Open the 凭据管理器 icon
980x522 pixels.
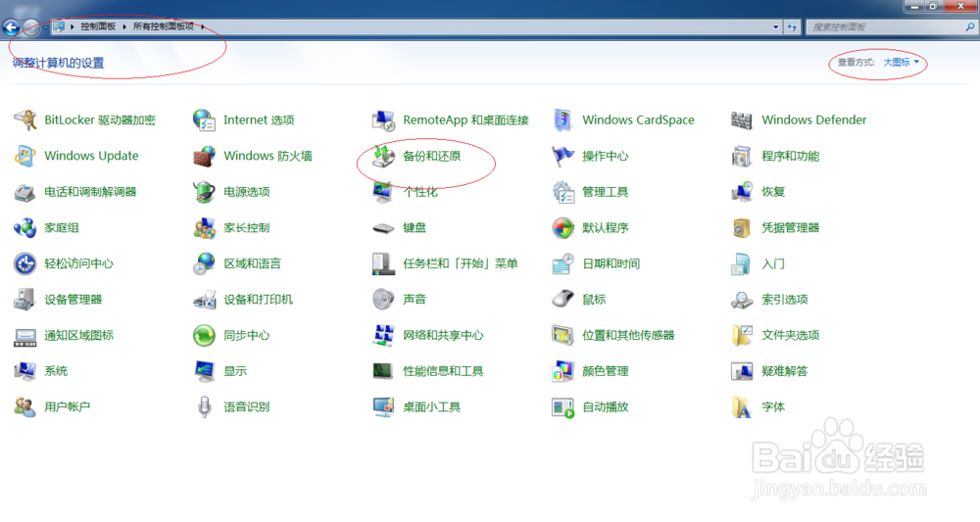point(742,228)
